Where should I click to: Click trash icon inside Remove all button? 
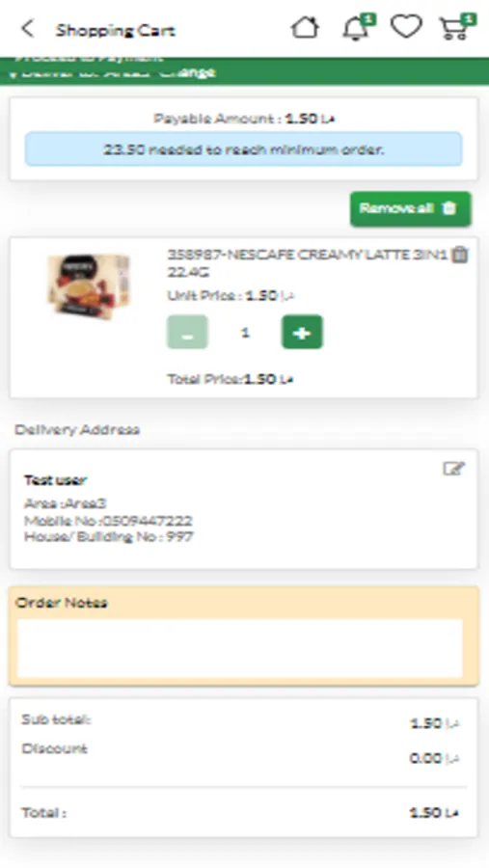point(449,208)
